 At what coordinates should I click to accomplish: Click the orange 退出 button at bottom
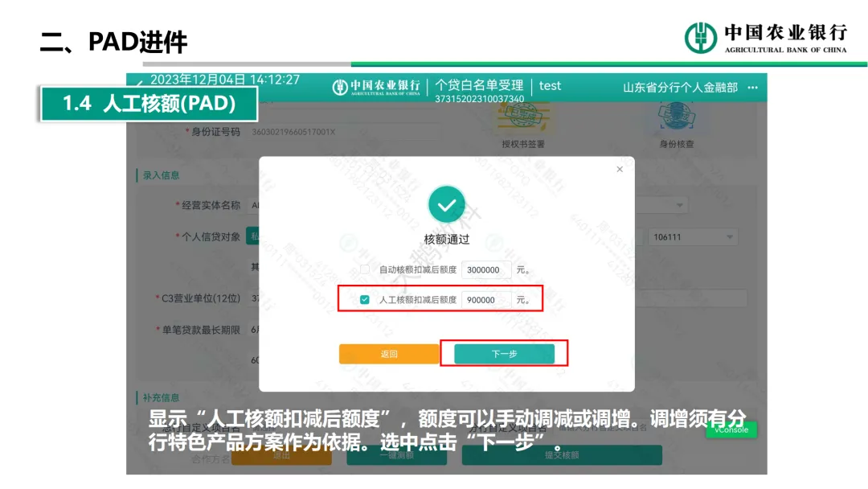click(281, 454)
